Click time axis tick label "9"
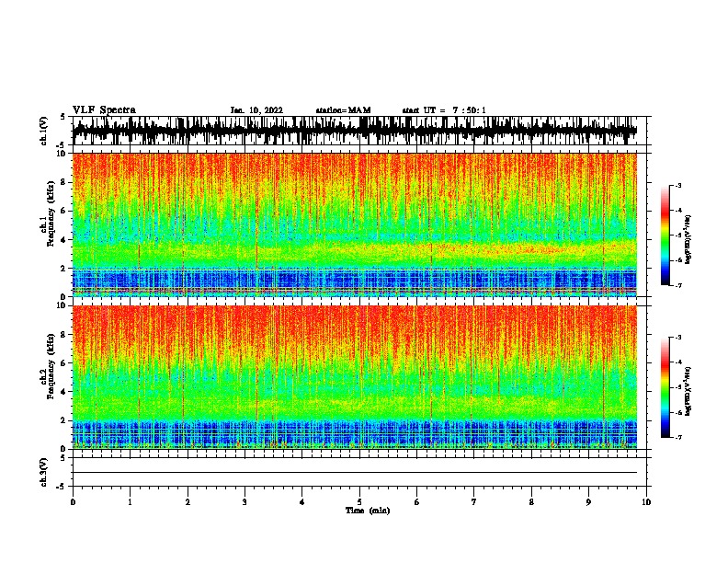The height and width of the screenshot is (563, 728). pyautogui.click(x=588, y=502)
